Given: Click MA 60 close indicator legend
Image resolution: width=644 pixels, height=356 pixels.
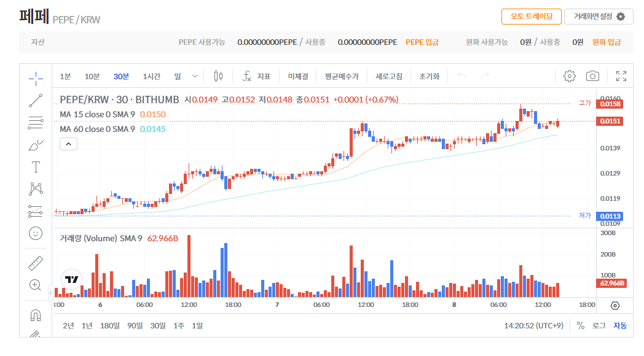Looking at the screenshot, I should pyautogui.click(x=97, y=129).
